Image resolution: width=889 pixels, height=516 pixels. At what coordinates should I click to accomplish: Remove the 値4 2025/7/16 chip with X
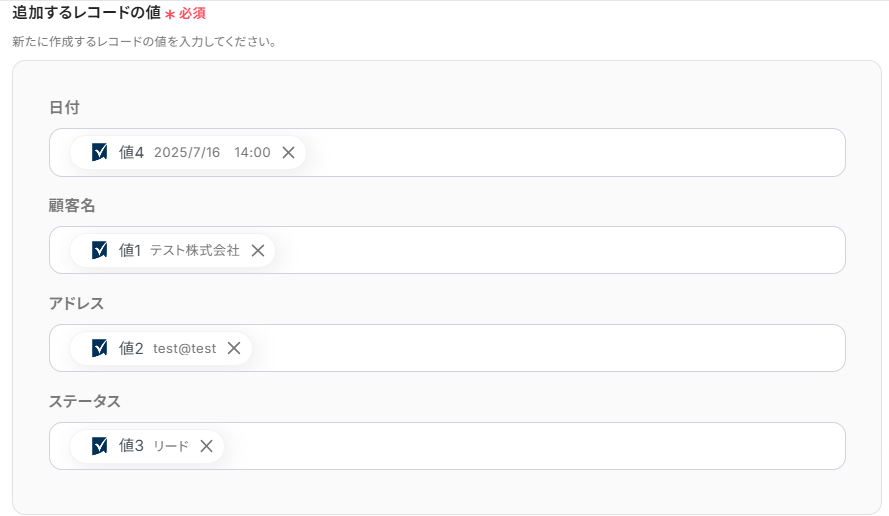pyautogui.click(x=289, y=153)
